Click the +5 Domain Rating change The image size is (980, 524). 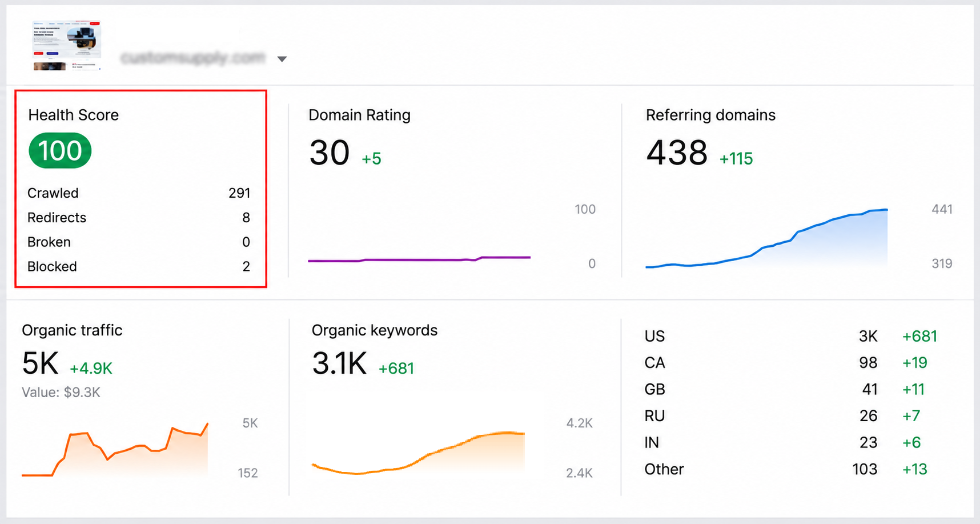[371, 158]
